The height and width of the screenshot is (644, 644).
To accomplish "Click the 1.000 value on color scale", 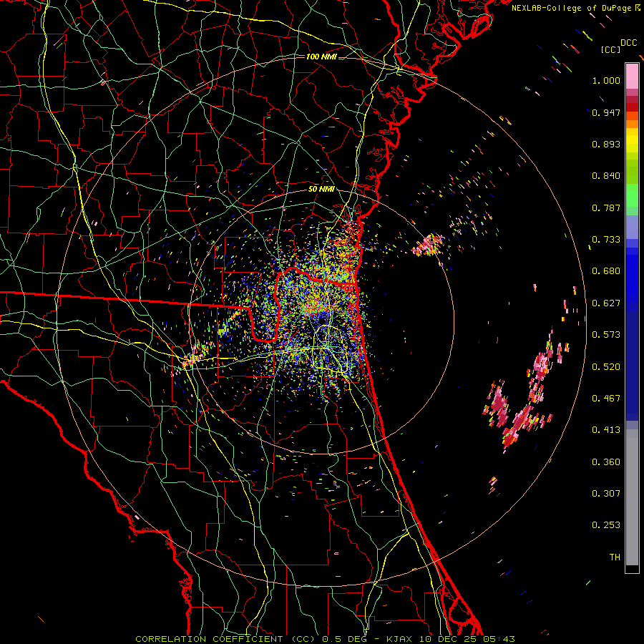I will pos(606,80).
